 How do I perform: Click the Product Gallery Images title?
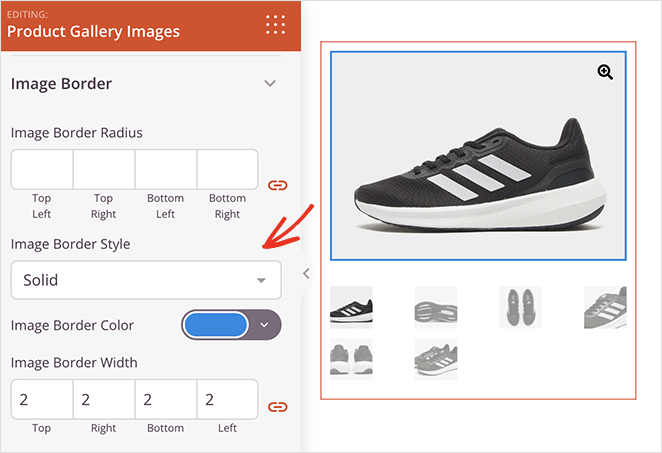coord(93,32)
